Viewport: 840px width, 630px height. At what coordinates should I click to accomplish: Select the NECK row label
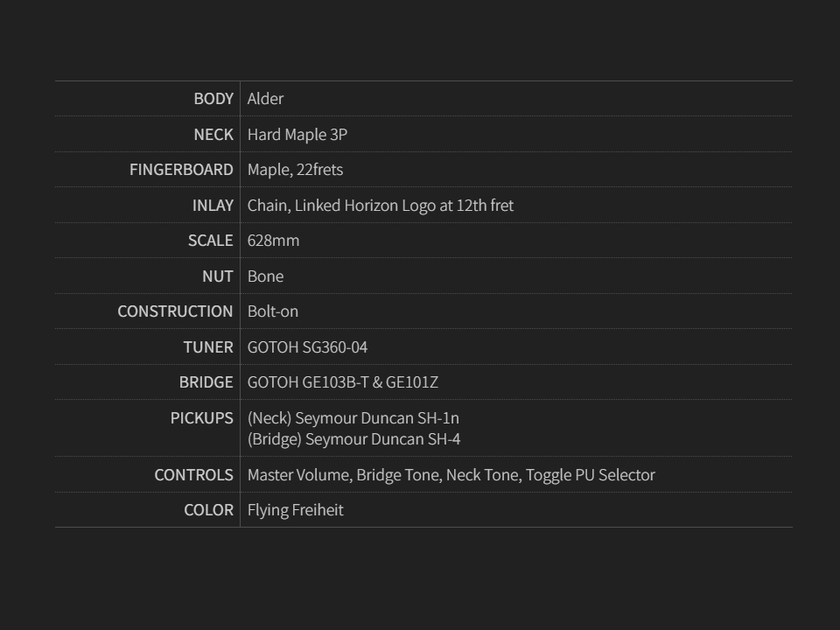(213, 135)
